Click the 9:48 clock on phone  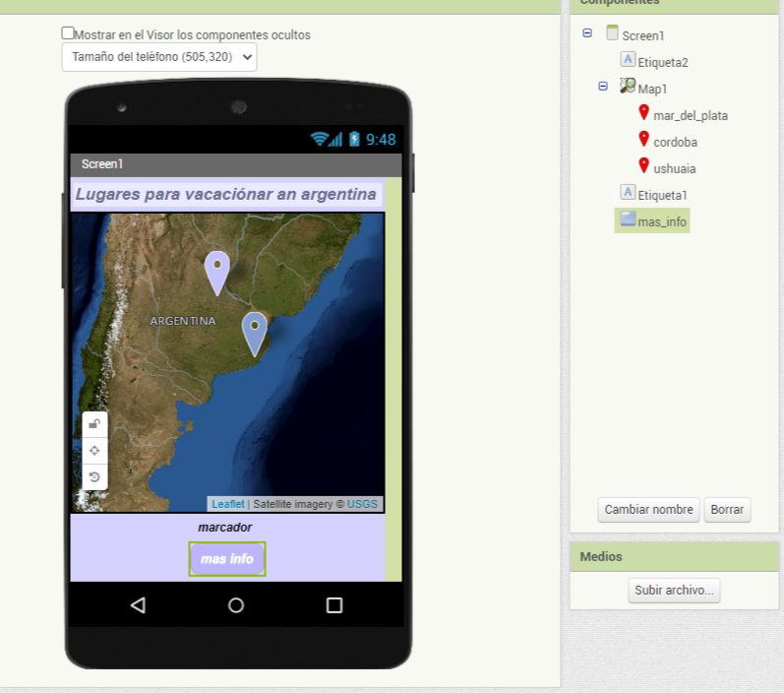click(x=381, y=140)
